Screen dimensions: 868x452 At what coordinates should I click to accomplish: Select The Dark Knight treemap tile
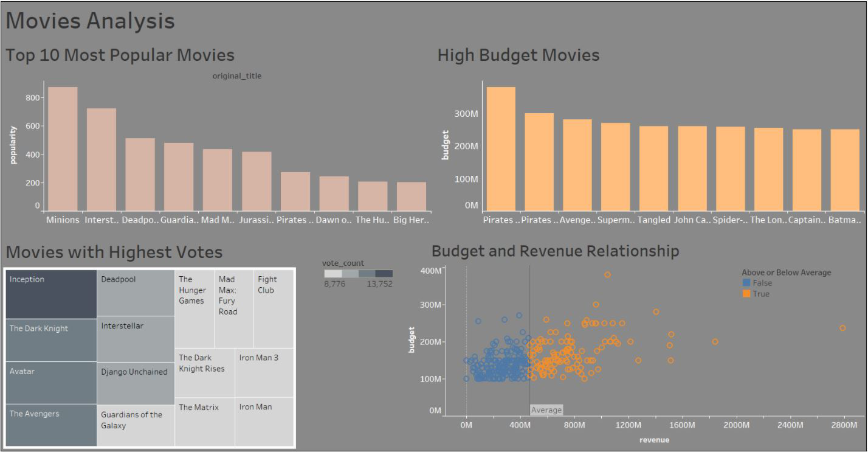tap(51, 340)
